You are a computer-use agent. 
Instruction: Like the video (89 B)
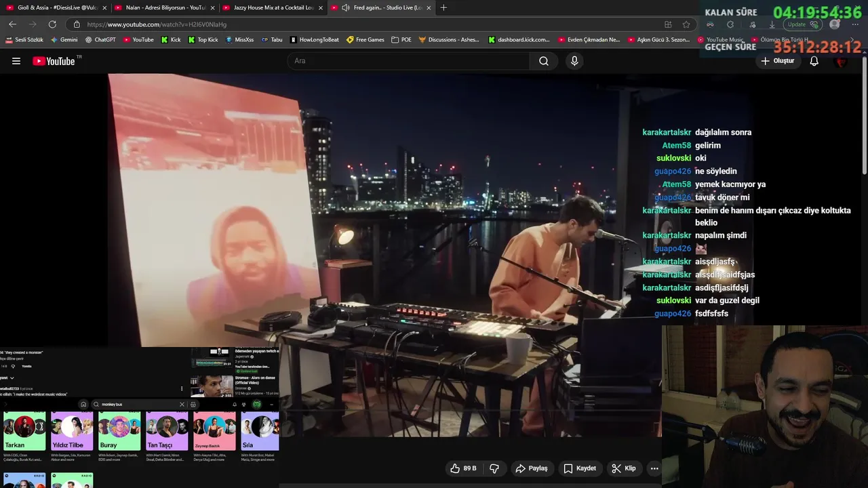coord(463,468)
